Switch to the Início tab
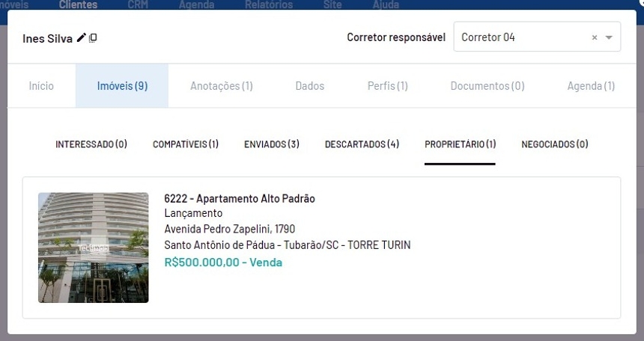The width and height of the screenshot is (644, 341). (41, 86)
